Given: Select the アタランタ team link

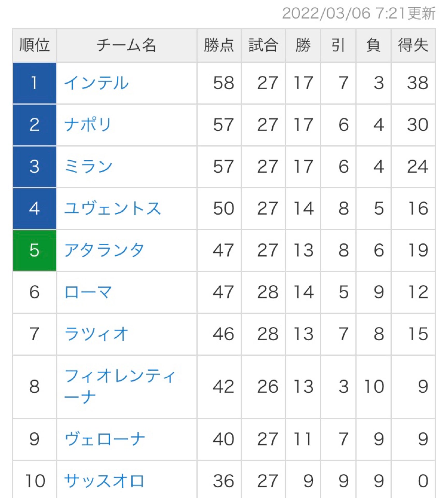Looking at the screenshot, I should click(x=104, y=250).
